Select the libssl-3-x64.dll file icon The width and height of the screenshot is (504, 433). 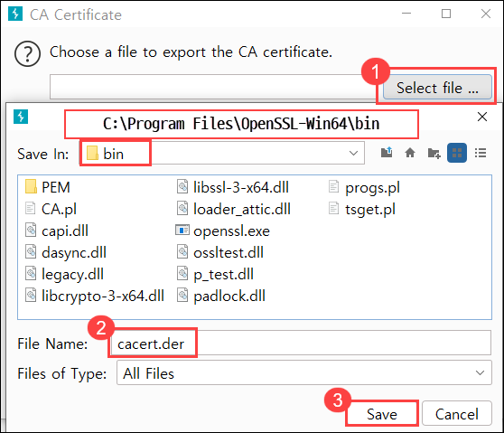(x=182, y=187)
